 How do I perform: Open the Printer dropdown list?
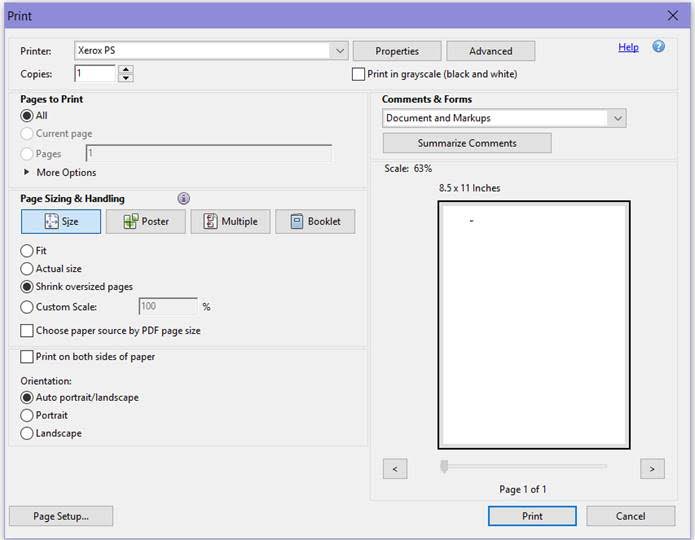coord(340,51)
